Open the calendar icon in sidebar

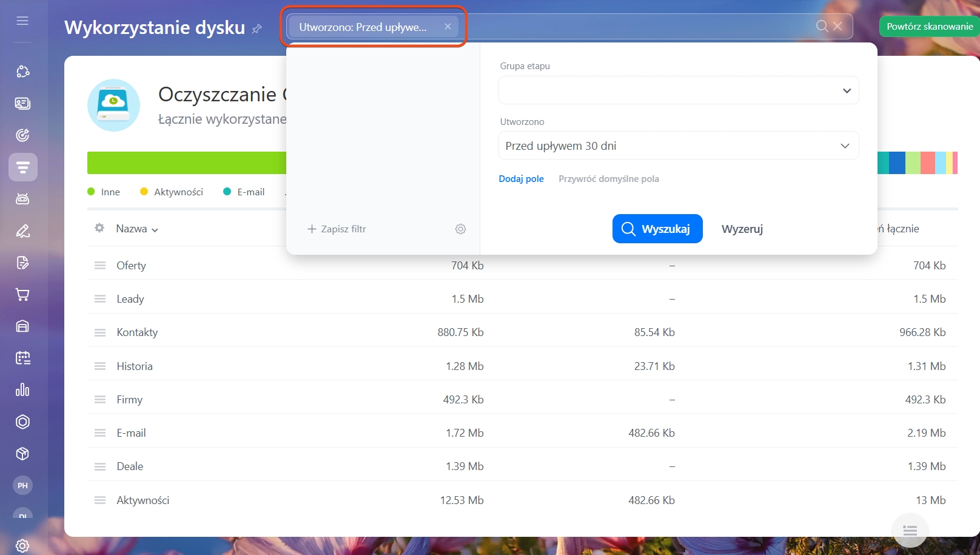[x=22, y=358]
